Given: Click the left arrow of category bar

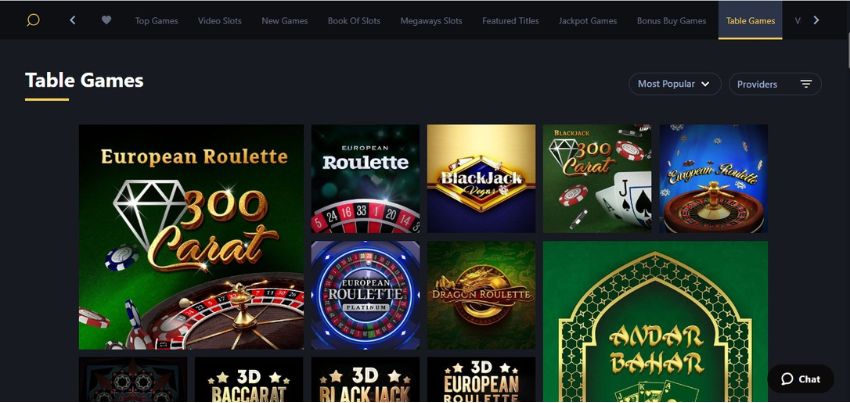Looking at the screenshot, I should pos(73,20).
